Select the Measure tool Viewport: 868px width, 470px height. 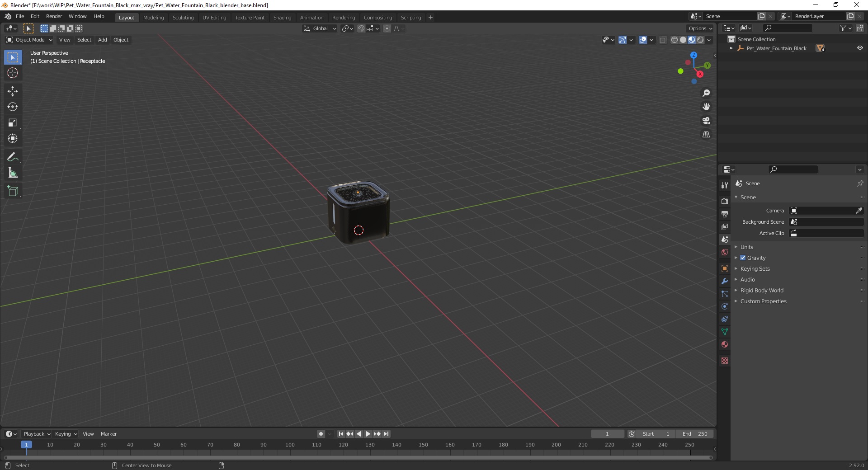(x=13, y=173)
